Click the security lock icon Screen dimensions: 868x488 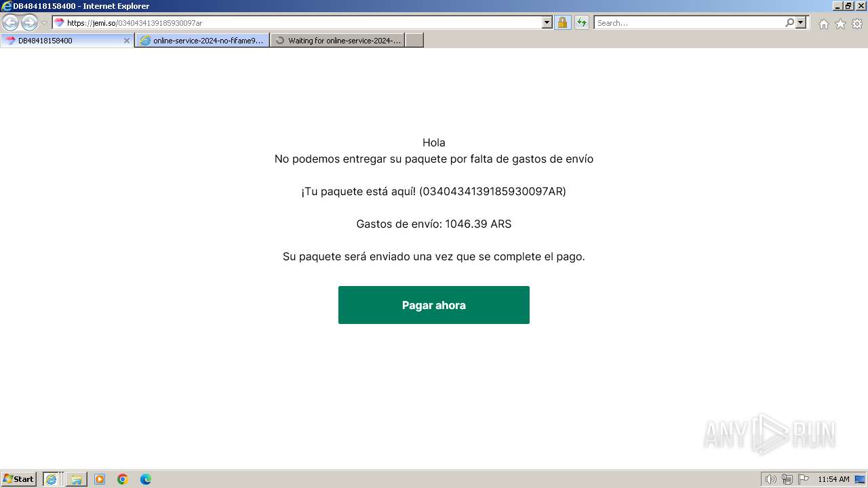562,23
